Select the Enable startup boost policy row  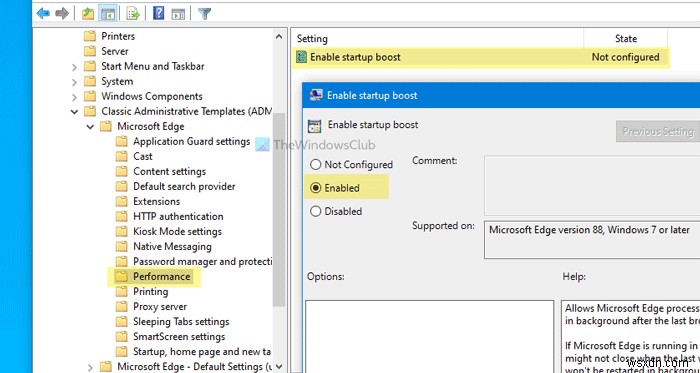click(481, 57)
